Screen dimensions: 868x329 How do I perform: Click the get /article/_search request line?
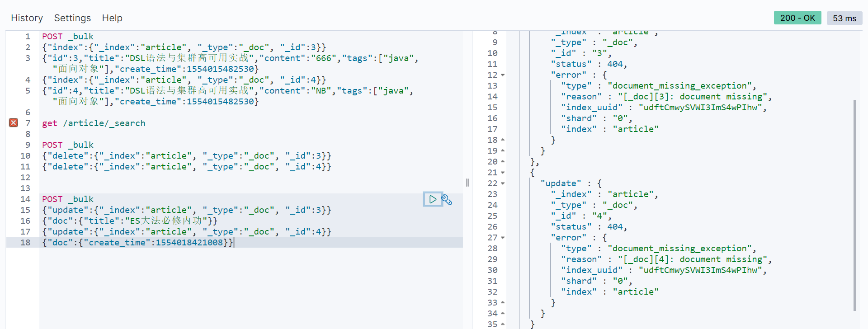click(x=94, y=123)
